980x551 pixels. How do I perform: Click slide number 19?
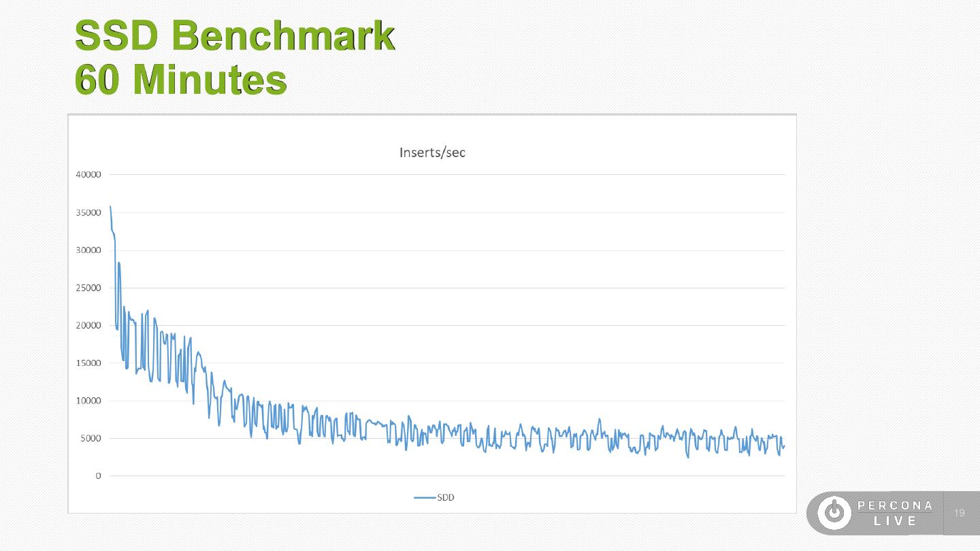(x=960, y=513)
